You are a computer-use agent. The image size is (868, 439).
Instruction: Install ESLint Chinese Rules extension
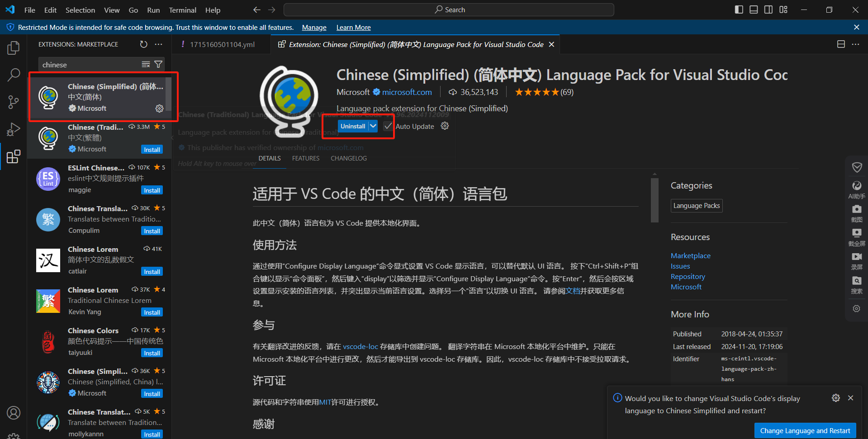pos(152,190)
